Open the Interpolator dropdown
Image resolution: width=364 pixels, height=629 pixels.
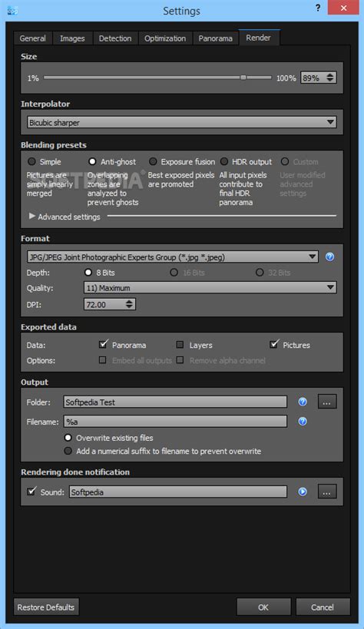click(182, 122)
